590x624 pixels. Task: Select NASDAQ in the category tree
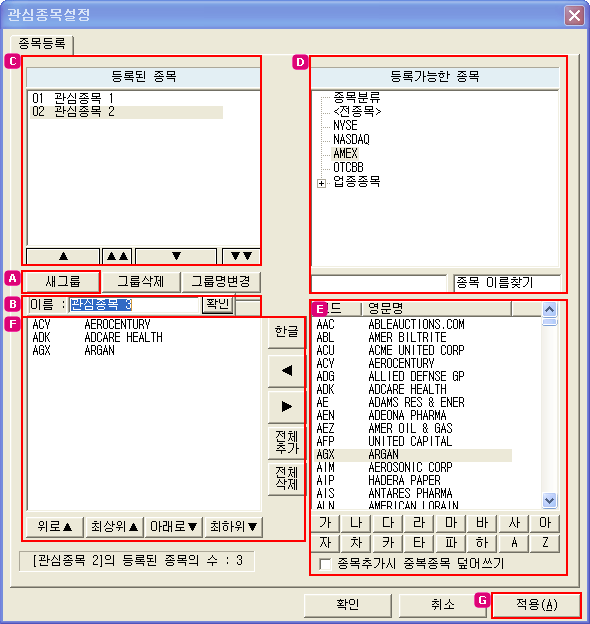coord(351,139)
